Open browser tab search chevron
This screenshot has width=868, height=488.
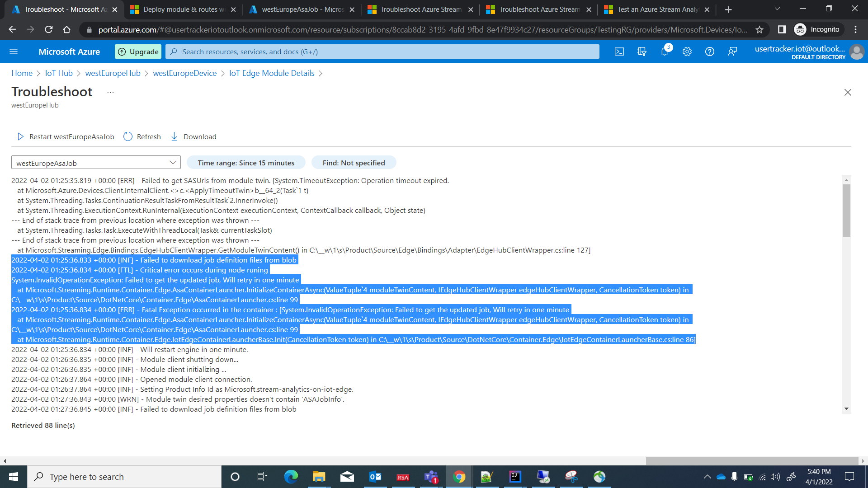click(x=777, y=9)
